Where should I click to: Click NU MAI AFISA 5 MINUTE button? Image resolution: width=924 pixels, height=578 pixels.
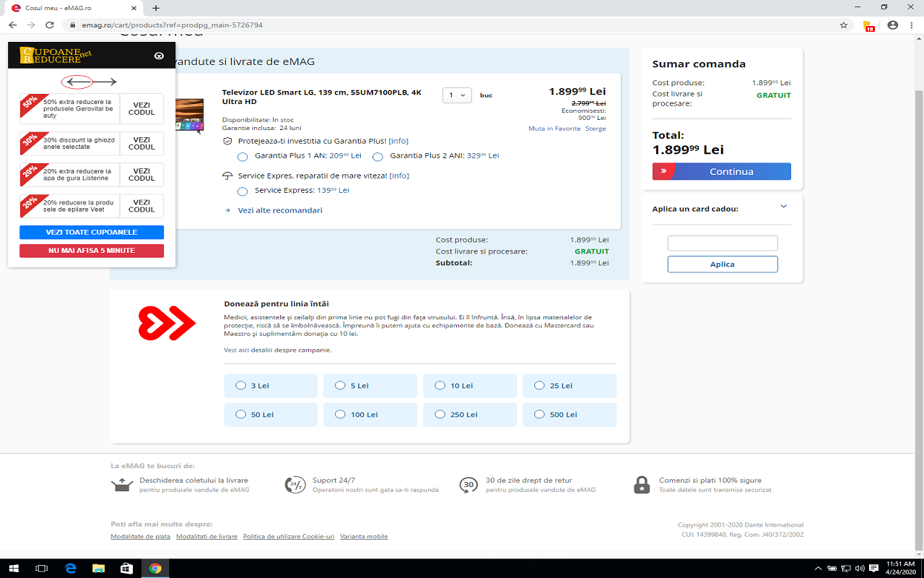pos(92,251)
